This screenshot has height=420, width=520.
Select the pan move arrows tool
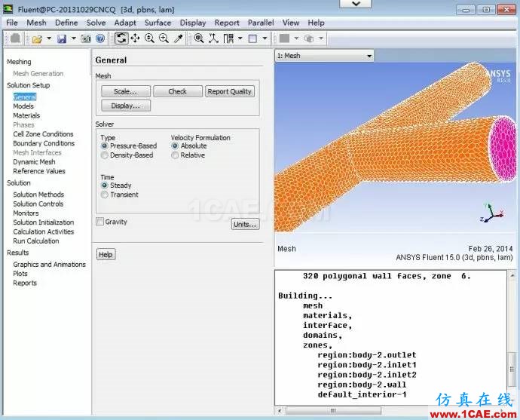tap(136, 38)
